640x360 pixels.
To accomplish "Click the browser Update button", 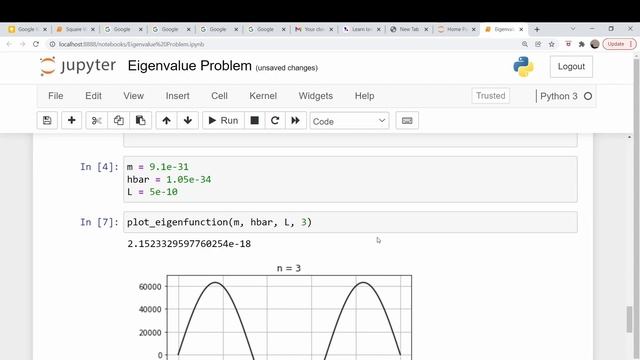I will (619, 44).
